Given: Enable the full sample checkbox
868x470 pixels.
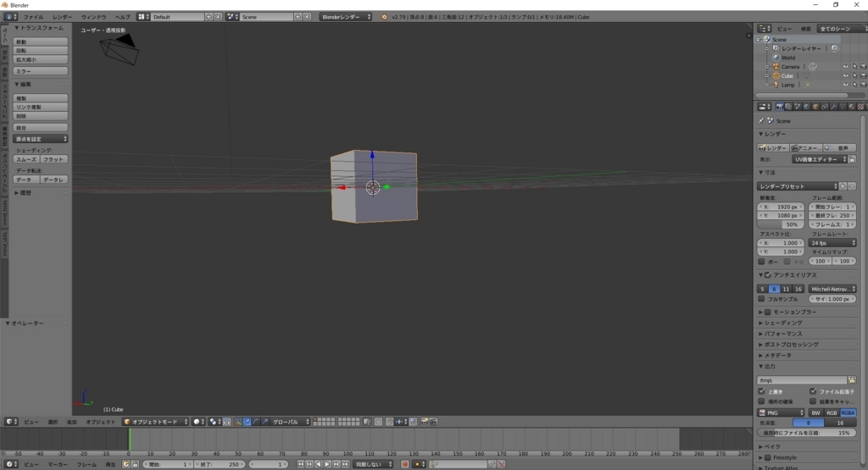Looking at the screenshot, I should tap(762, 299).
